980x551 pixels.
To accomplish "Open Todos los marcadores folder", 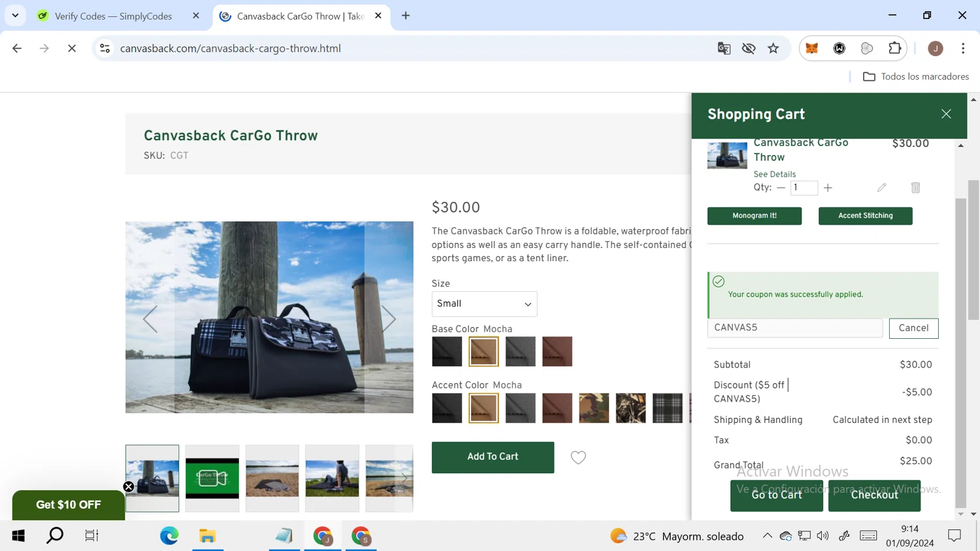I will pyautogui.click(x=915, y=76).
